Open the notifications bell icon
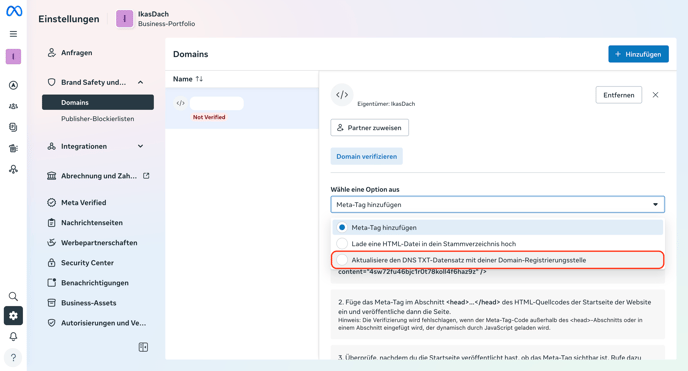The height and width of the screenshot is (371, 688). pos(14,336)
